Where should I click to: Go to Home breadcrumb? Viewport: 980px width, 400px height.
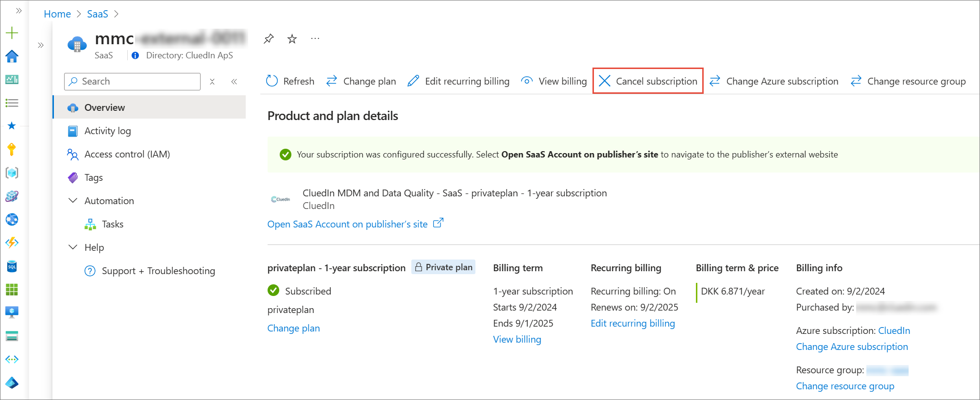[x=57, y=14]
